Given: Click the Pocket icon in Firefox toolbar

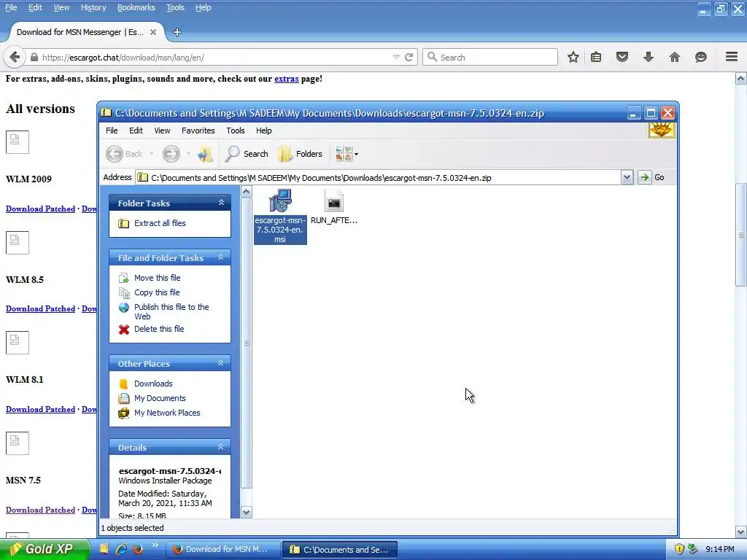Looking at the screenshot, I should 622,57.
